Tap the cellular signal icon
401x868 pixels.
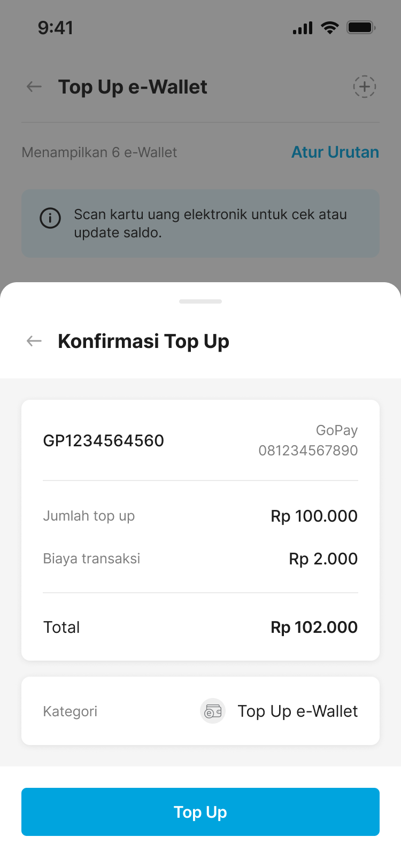[x=303, y=28]
